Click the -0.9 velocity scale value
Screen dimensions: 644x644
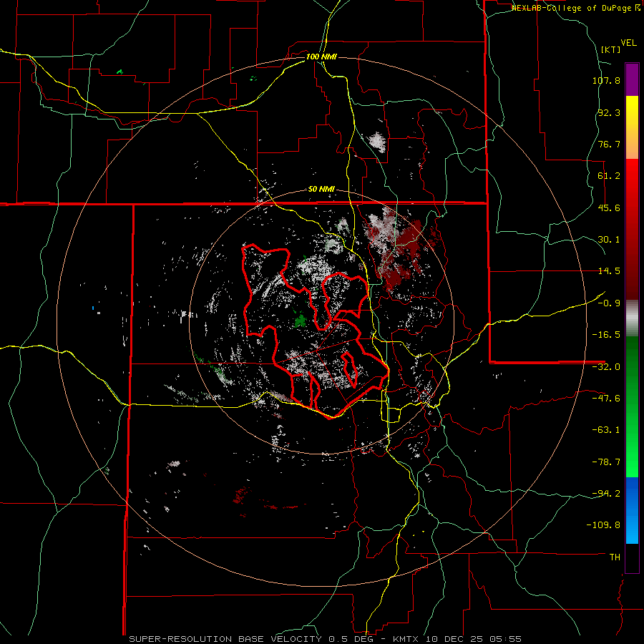click(x=609, y=303)
